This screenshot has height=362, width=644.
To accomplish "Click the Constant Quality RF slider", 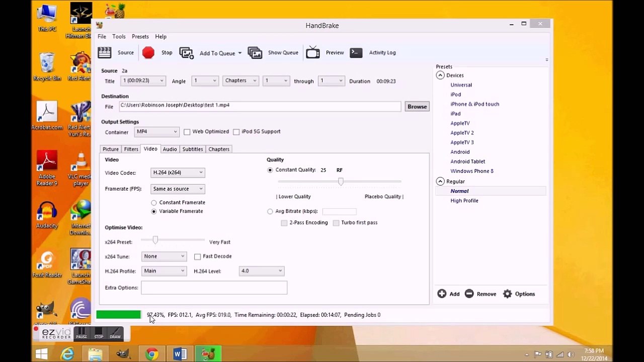I will point(340,182).
